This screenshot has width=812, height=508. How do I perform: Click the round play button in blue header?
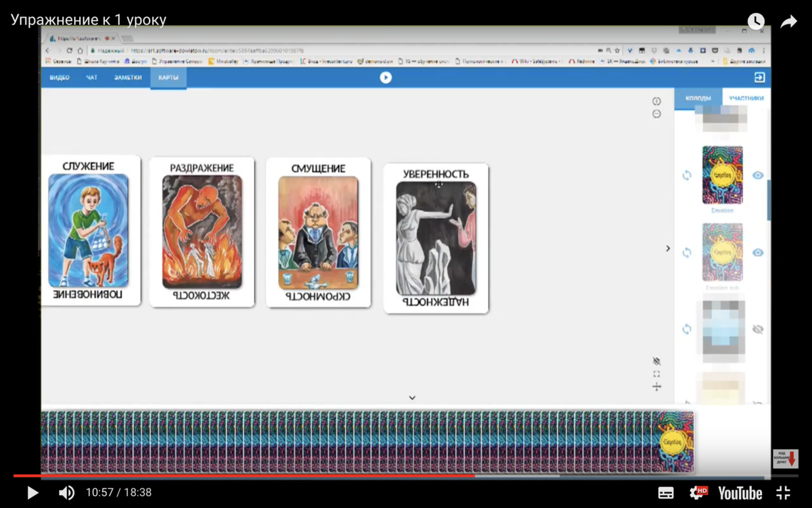coord(386,78)
